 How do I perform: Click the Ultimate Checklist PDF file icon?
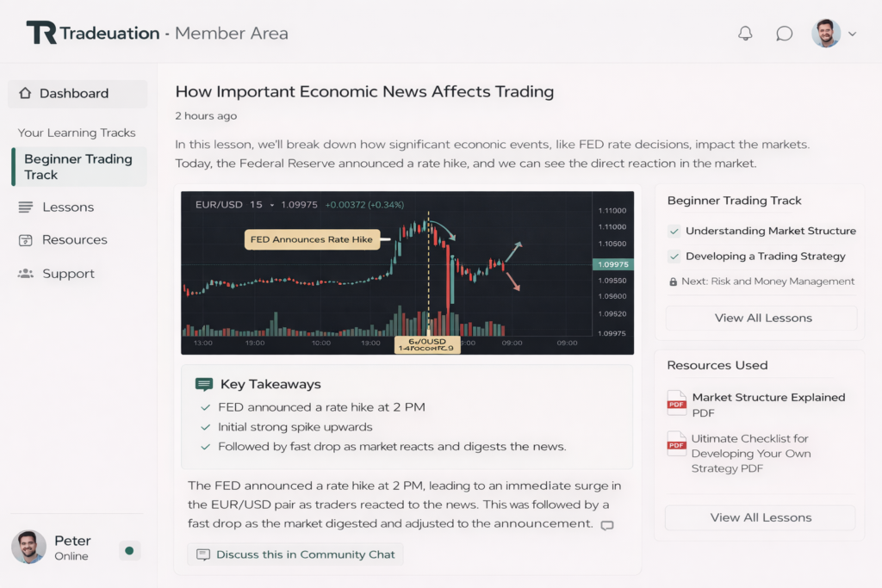[x=676, y=443]
